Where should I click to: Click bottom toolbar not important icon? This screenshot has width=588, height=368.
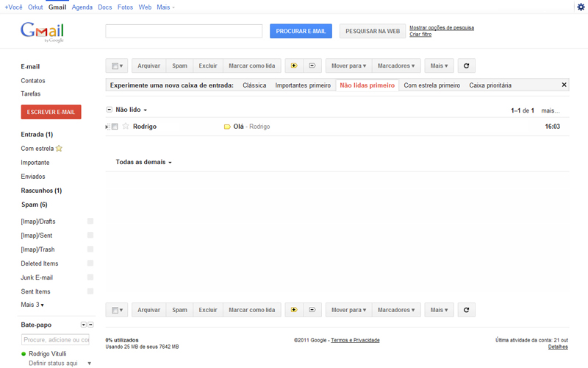312,310
